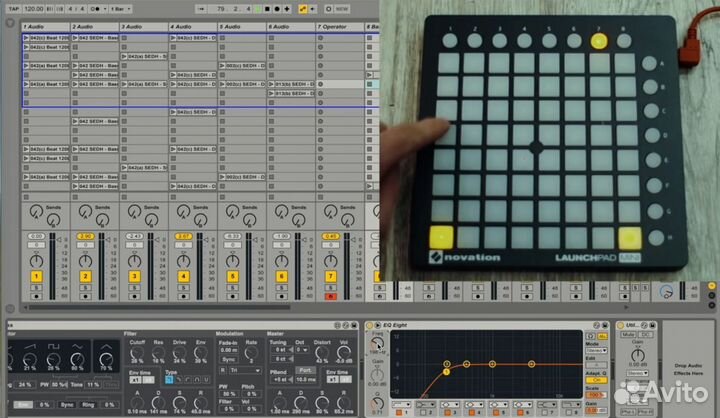Select the 1 Audio track header

pos(45,27)
